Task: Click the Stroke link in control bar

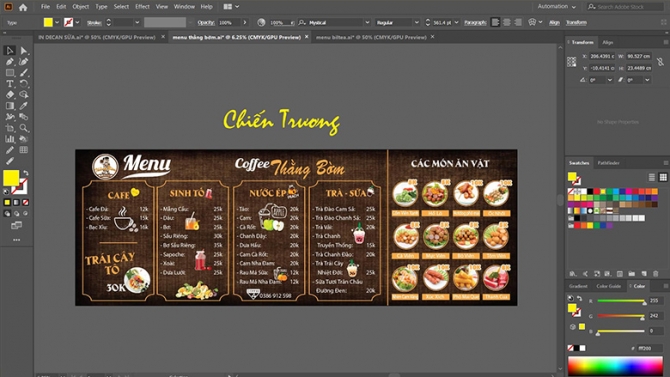Action: click(94, 22)
